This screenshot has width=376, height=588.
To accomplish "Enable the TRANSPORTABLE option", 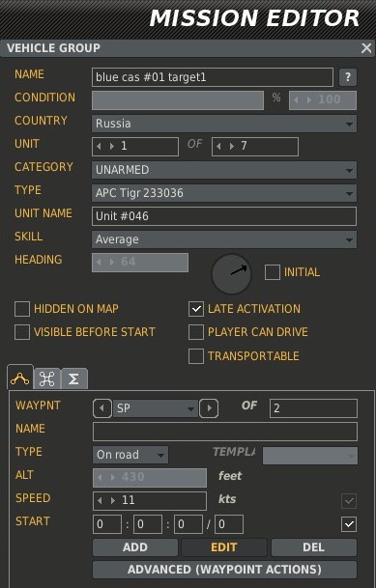I will pos(196,356).
